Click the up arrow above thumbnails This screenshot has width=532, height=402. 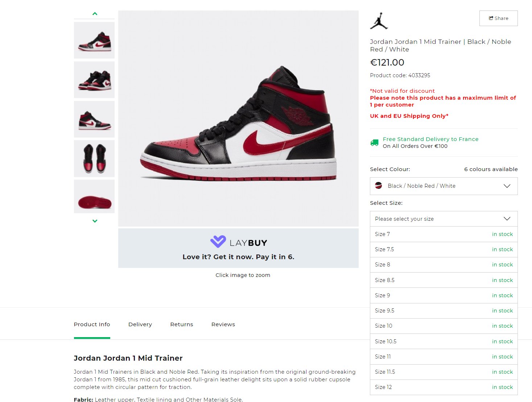click(x=95, y=14)
